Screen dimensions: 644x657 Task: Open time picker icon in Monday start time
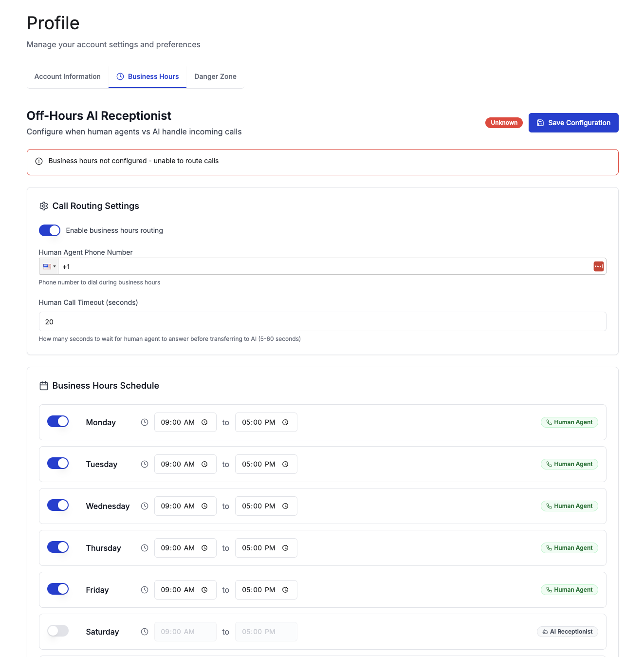(204, 422)
